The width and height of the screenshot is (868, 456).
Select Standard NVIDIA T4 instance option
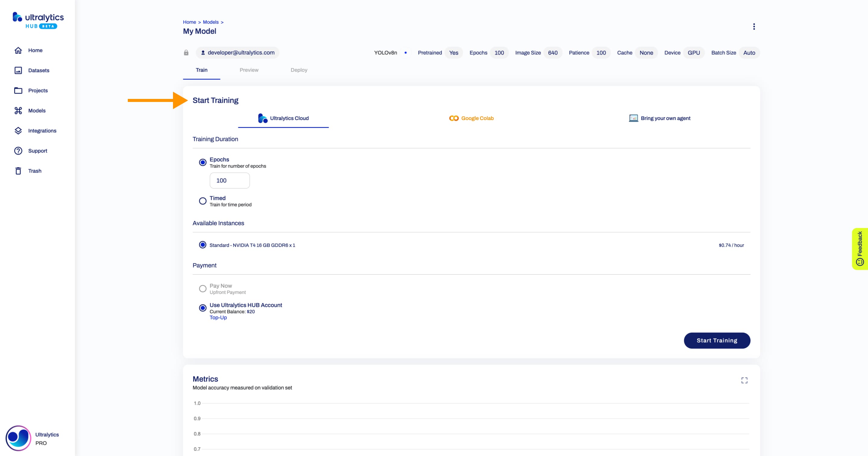203,245
